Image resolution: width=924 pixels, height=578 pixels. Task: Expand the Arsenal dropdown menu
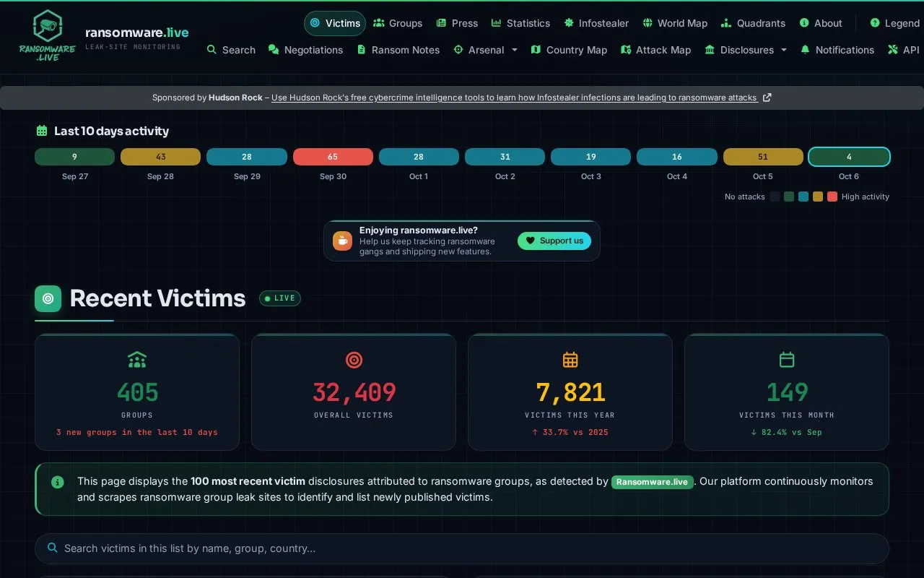tap(485, 50)
